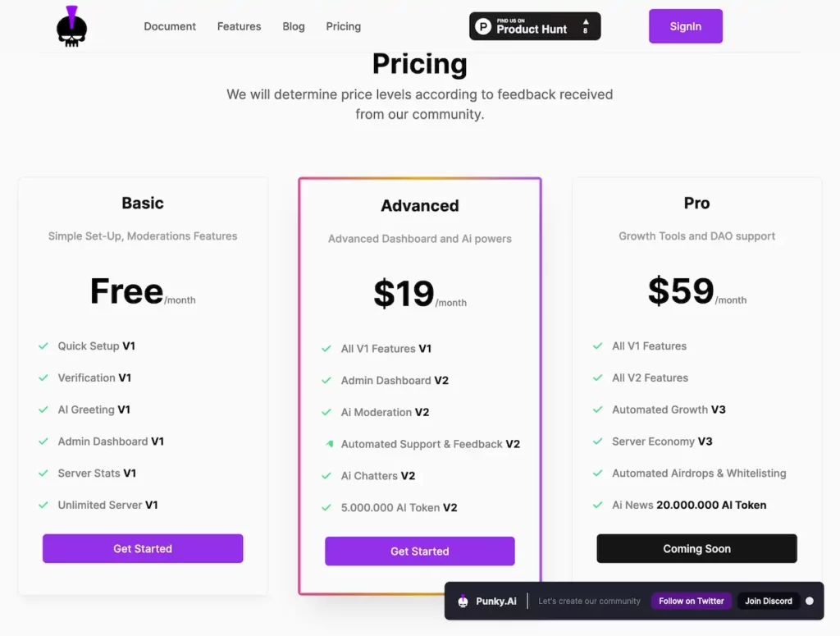
Task: Open the Document page
Action: 170,26
